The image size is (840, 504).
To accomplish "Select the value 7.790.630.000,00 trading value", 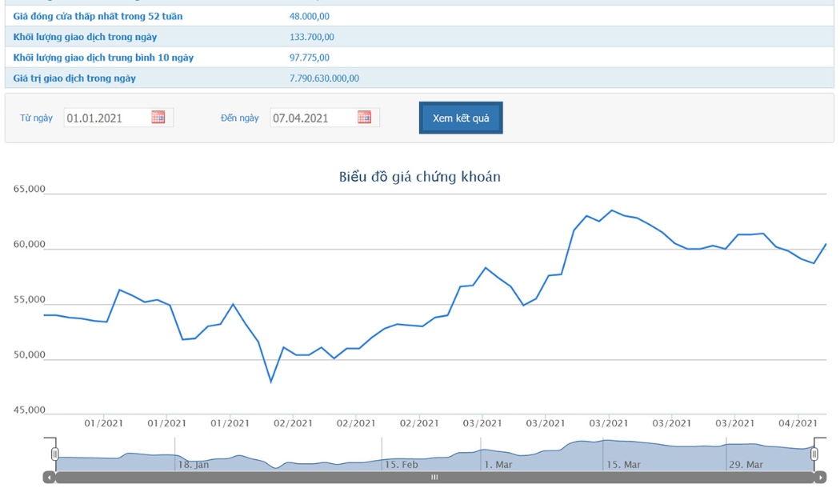I will tap(324, 78).
